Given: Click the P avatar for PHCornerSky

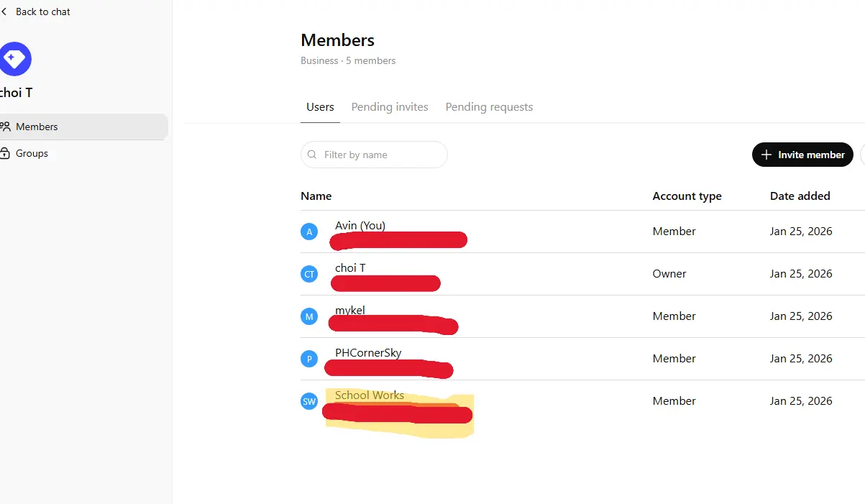Looking at the screenshot, I should (309, 359).
